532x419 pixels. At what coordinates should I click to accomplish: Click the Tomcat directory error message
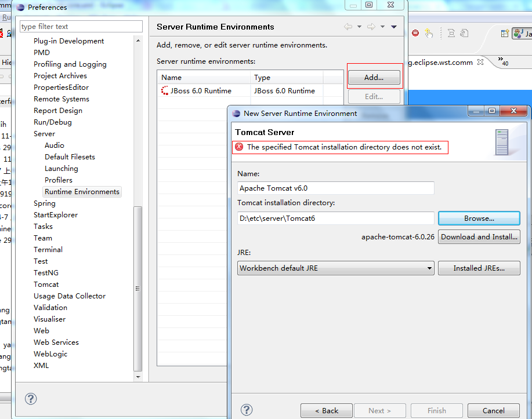click(340, 147)
